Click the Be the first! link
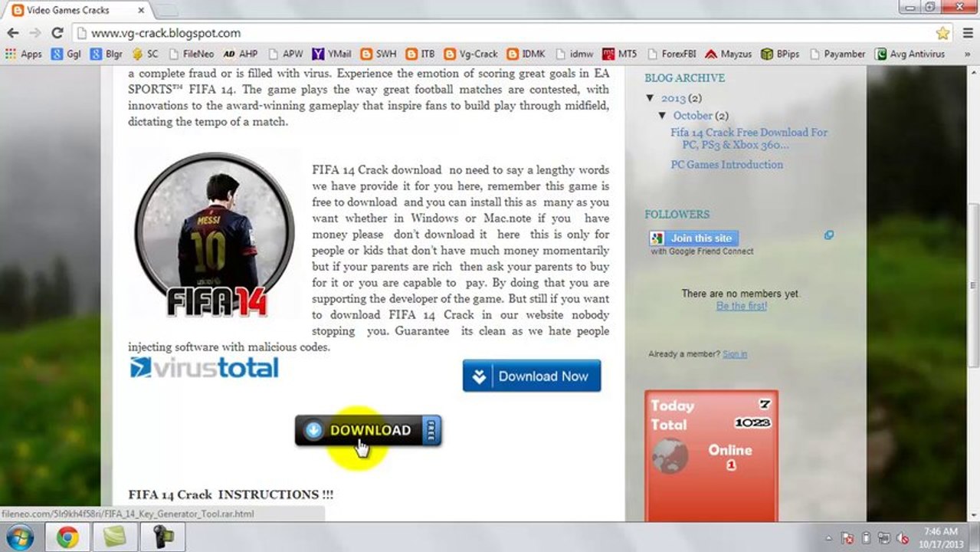The width and height of the screenshot is (980, 552). [x=742, y=306]
